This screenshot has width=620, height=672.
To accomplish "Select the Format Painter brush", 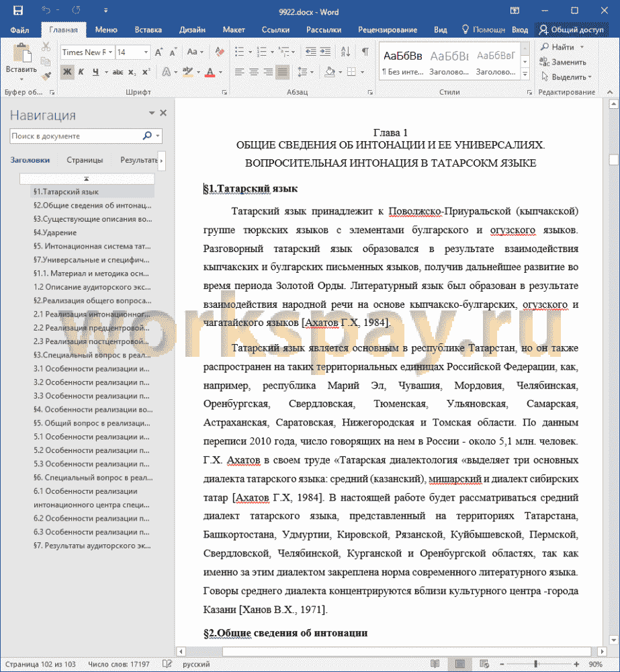I will (x=46, y=77).
